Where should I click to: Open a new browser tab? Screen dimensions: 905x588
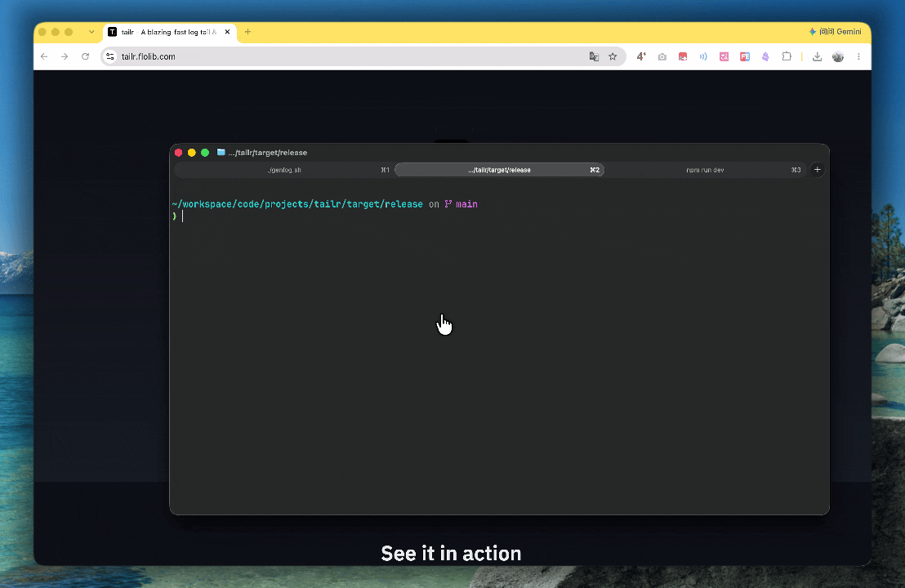click(247, 32)
